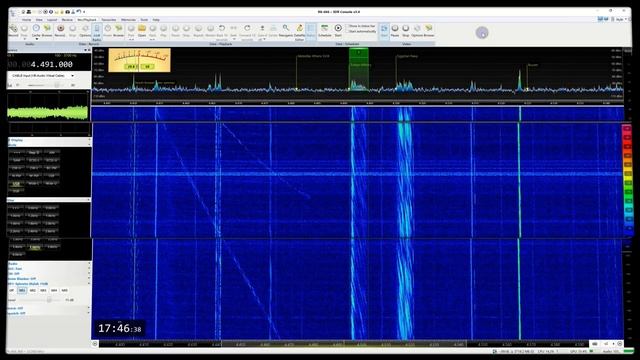Open the Memories ribbon tab
Viewport: 640px width, 360px height.
click(128, 20)
